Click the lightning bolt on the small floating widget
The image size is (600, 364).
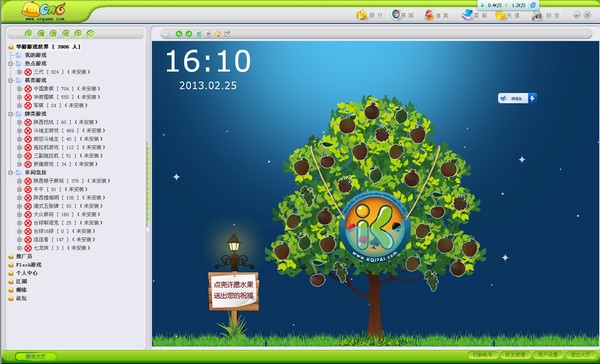pyautogui.click(x=532, y=98)
